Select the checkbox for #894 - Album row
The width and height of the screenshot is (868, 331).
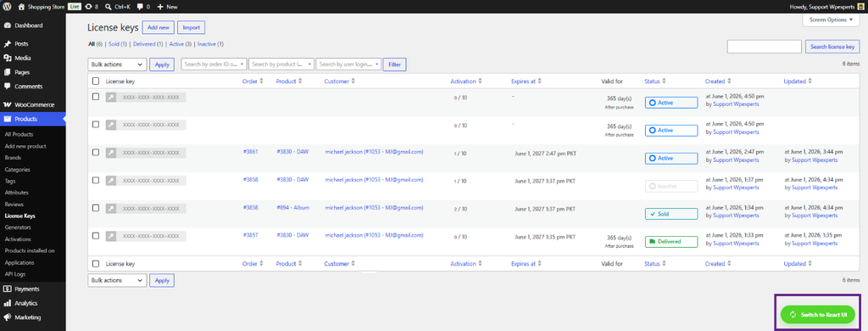pos(96,207)
